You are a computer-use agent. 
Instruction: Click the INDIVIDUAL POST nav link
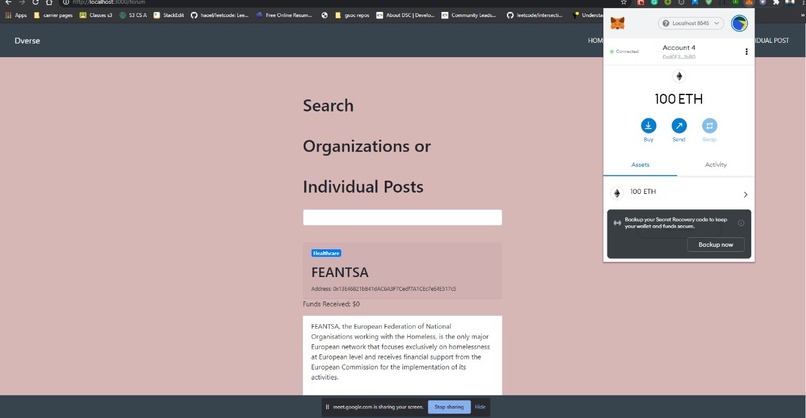772,41
